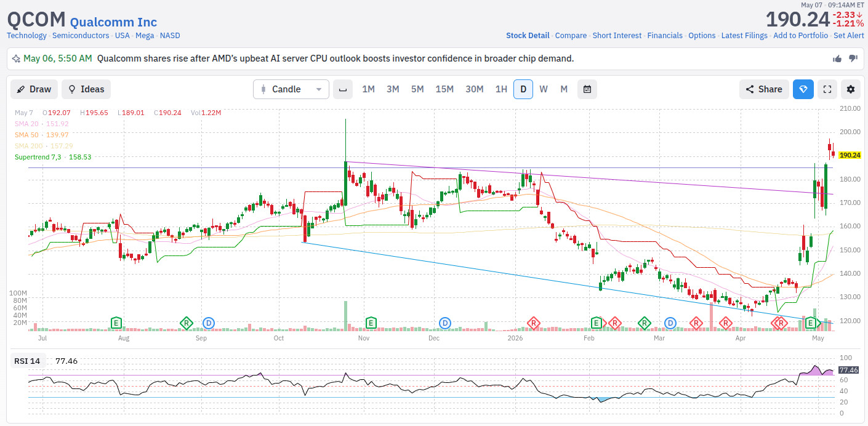
Task: Click the large 190.24 quote price
Action: 798,19
